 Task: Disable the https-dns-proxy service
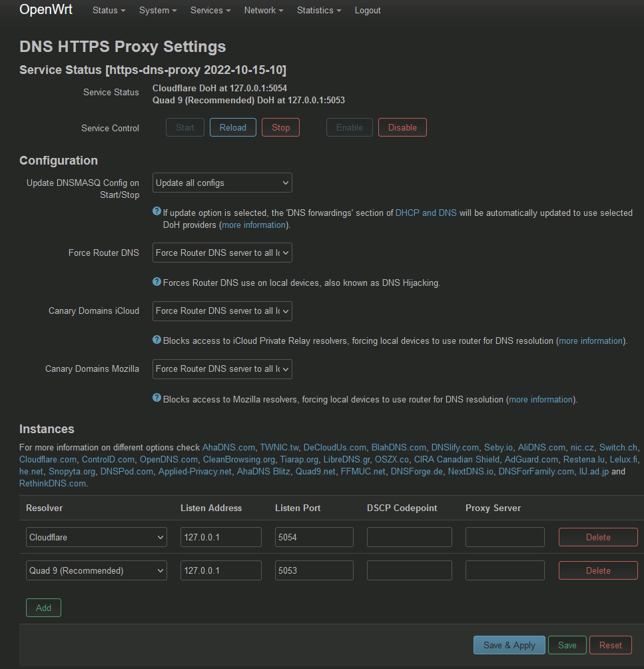[x=402, y=127]
